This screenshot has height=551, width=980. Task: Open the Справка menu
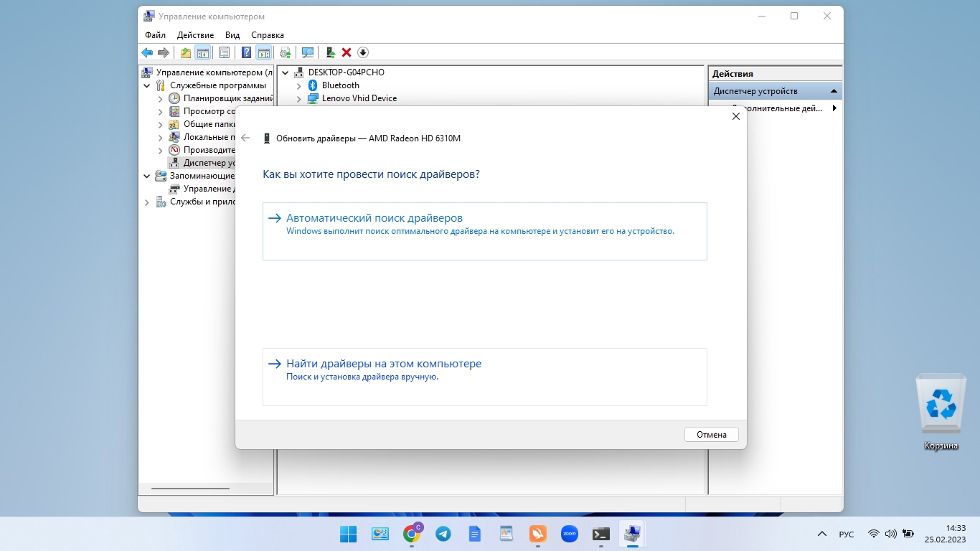point(268,35)
